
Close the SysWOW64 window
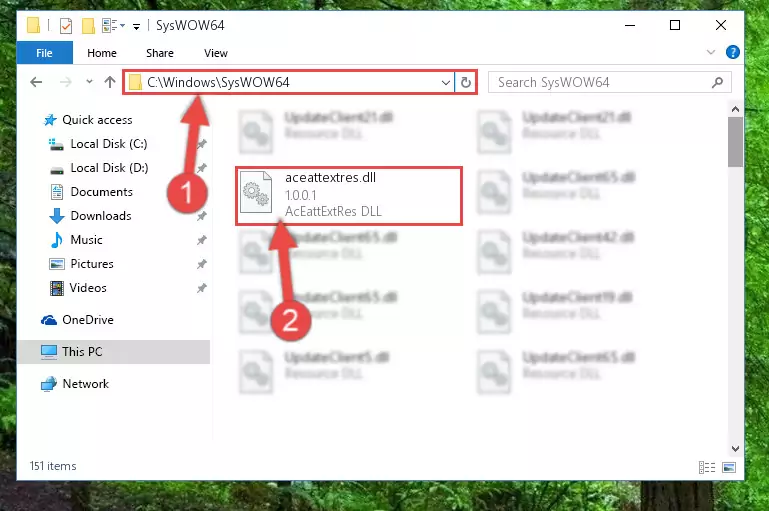(720, 25)
